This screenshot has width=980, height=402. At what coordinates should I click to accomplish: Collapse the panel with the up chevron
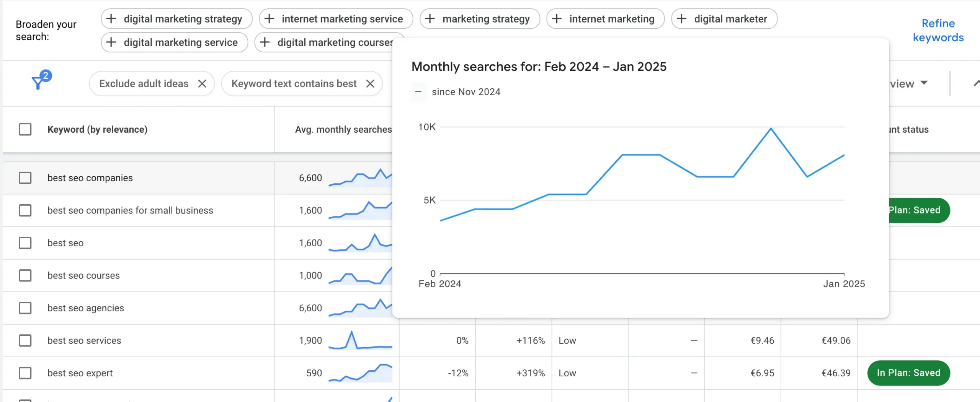976,83
